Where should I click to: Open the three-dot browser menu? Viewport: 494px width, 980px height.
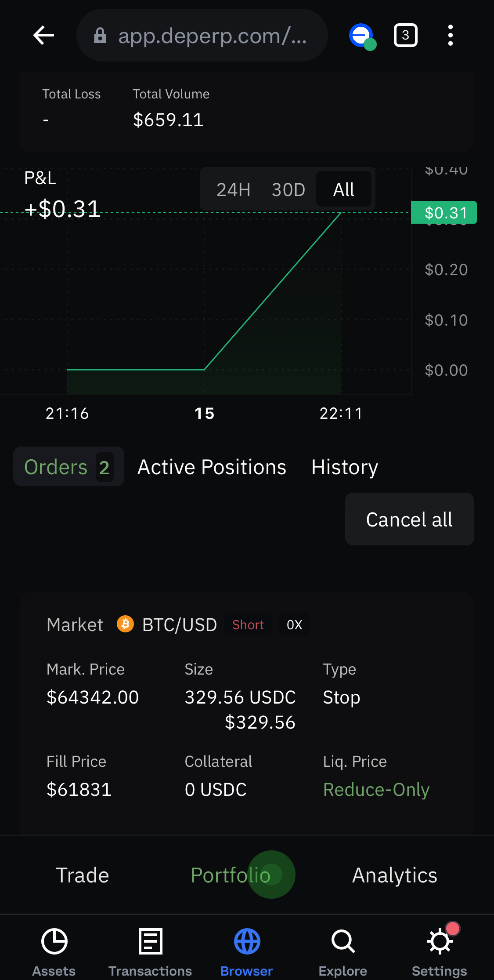tap(450, 35)
